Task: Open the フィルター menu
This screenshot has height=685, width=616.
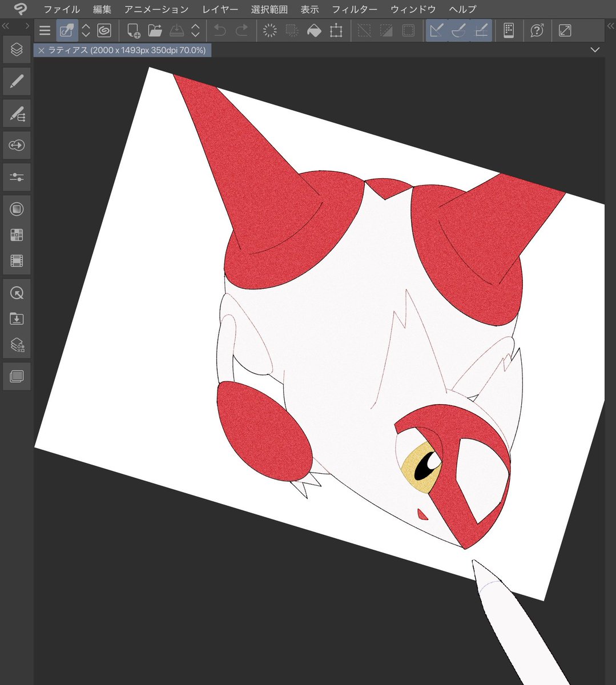Action: tap(355, 9)
